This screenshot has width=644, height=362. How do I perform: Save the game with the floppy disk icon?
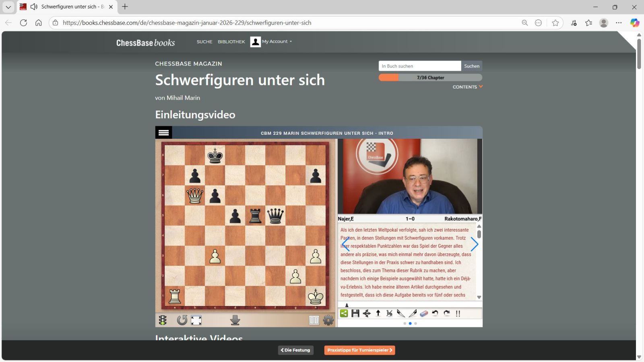(355, 313)
